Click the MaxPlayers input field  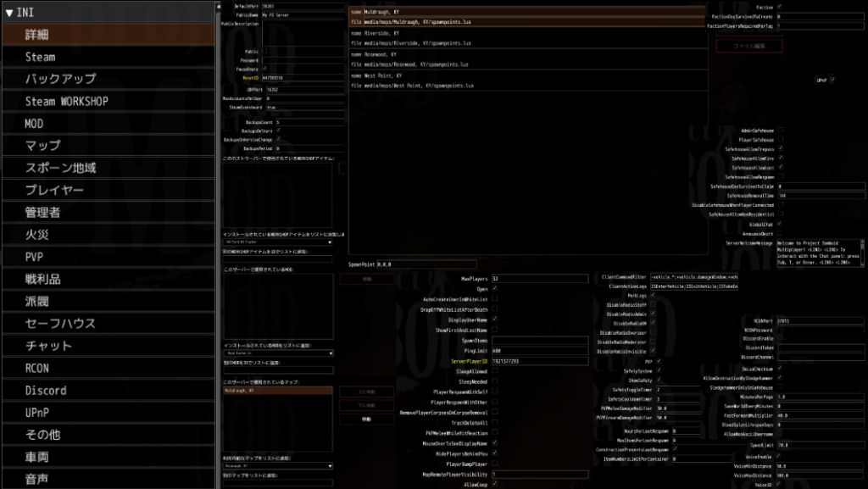539,278
